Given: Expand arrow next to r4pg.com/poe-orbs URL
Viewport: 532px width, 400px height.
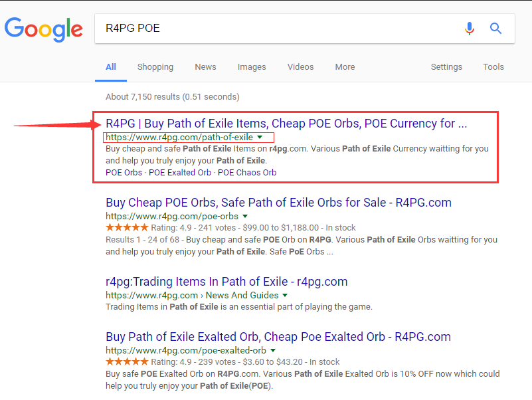Looking at the screenshot, I should 245,217.
